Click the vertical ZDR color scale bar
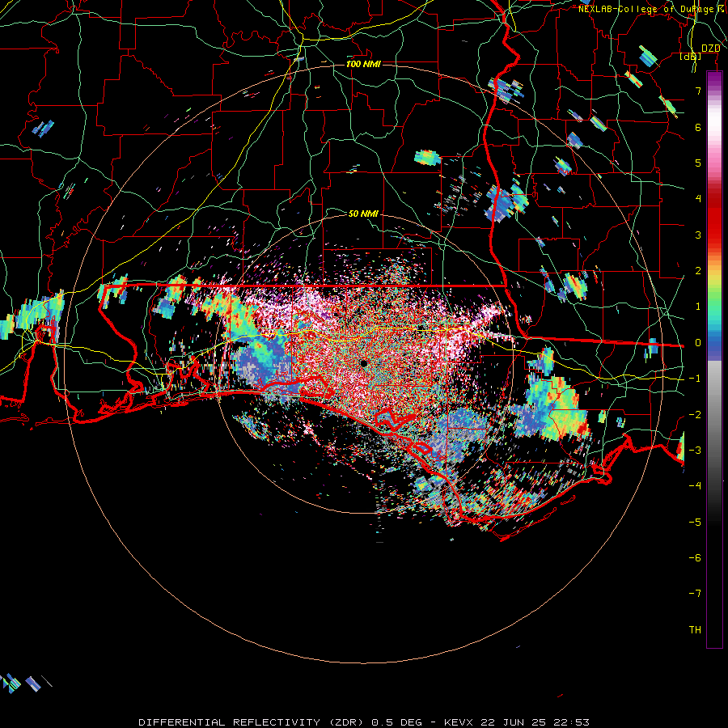 pyautogui.click(x=714, y=360)
